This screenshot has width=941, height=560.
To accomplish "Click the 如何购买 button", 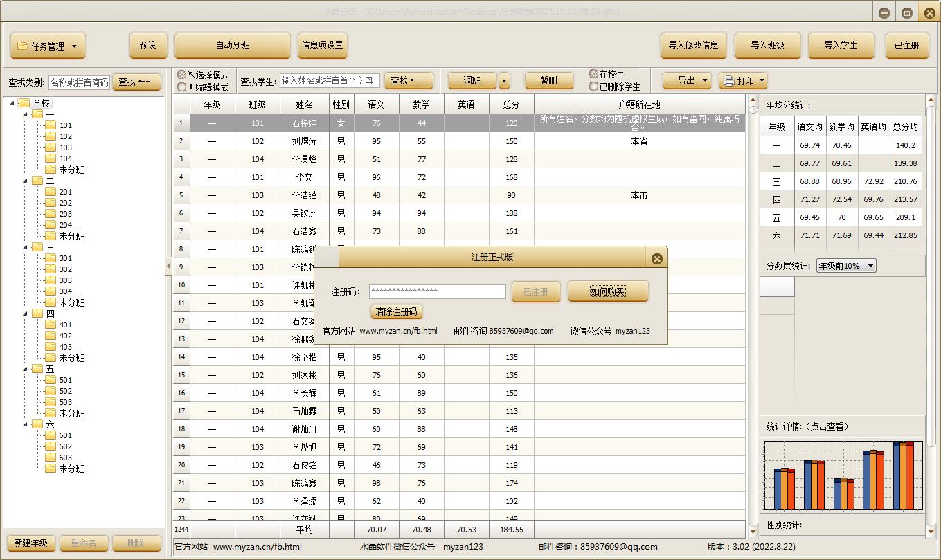I will pos(607,291).
